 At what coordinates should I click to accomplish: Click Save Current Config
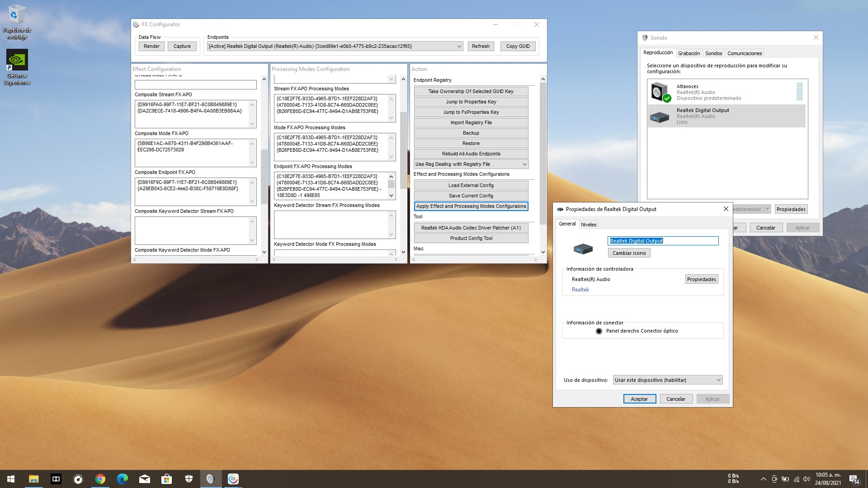[x=471, y=196]
